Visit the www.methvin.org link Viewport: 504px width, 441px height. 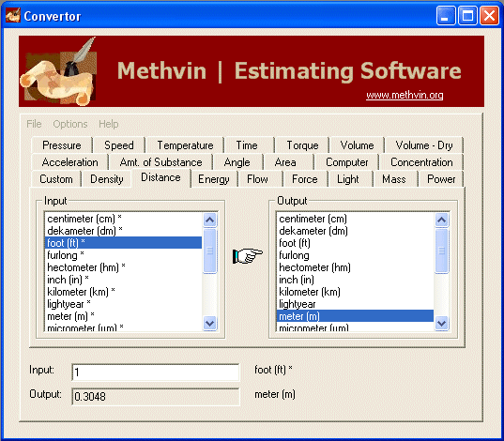click(405, 95)
